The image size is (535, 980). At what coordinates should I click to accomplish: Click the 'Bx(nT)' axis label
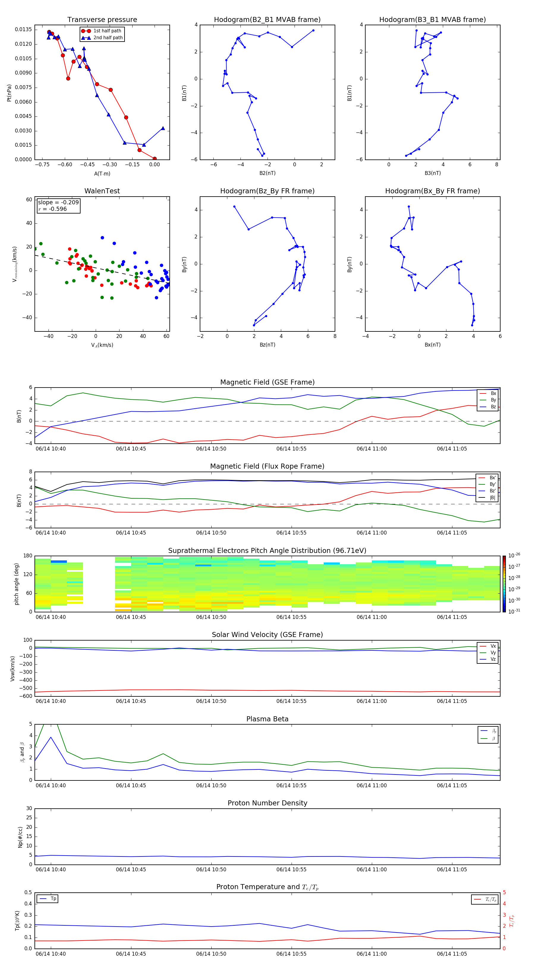click(x=432, y=345)
